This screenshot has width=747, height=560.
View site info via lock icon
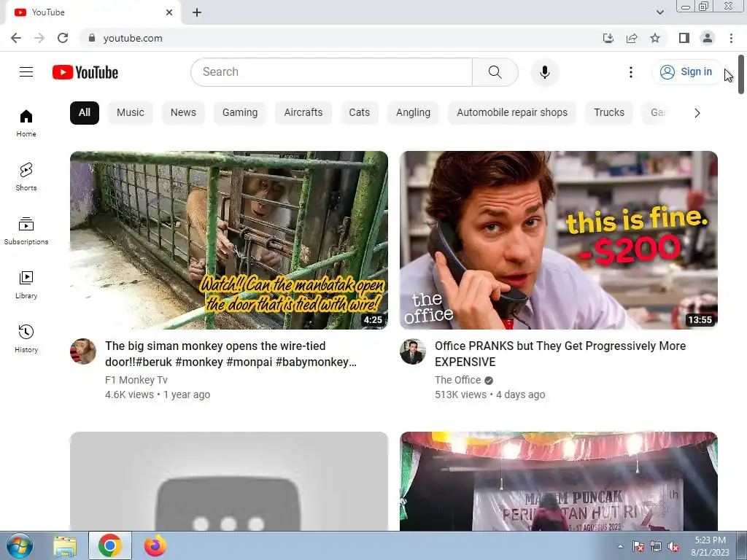(x=92, y=38)
